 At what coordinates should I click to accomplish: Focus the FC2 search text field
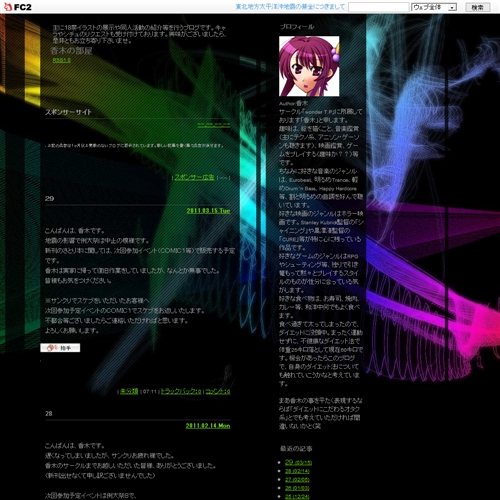378,7
